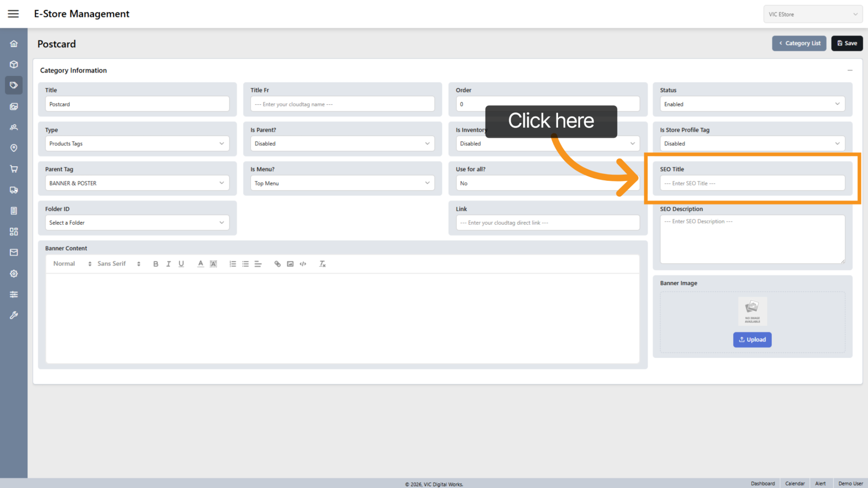Viewport: 868px width, 488px height.
Task: Click the SEO Title input field
Action: (x=752, y=183)
